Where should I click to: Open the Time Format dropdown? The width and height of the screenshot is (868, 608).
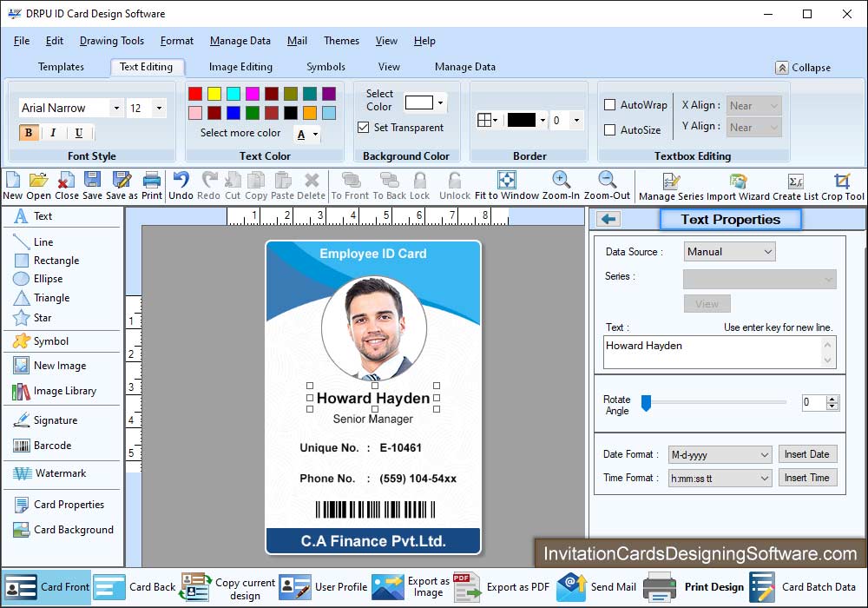pos(720,478)
